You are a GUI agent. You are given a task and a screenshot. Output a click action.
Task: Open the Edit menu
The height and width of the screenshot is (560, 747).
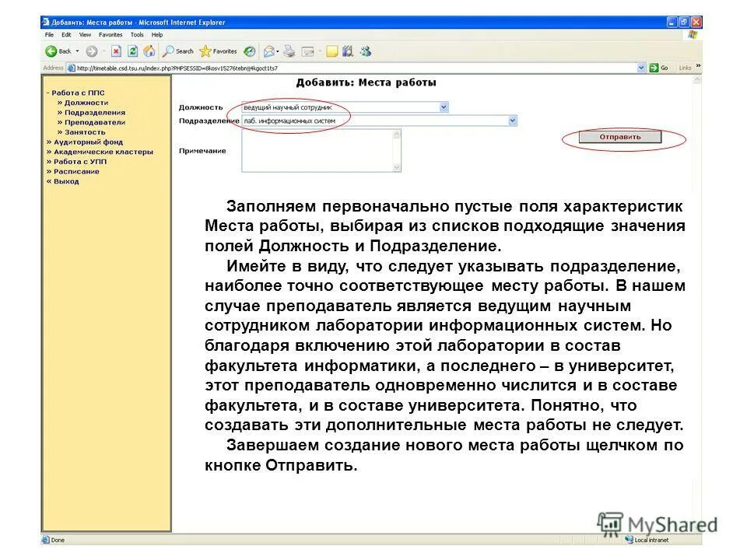click(x=66, y=35)
